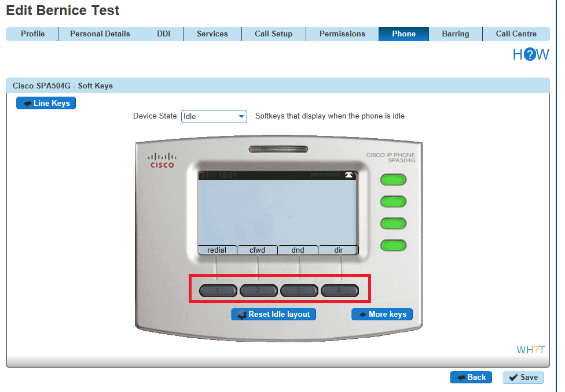Open the Device State dropdown

(x=214, y=116)
